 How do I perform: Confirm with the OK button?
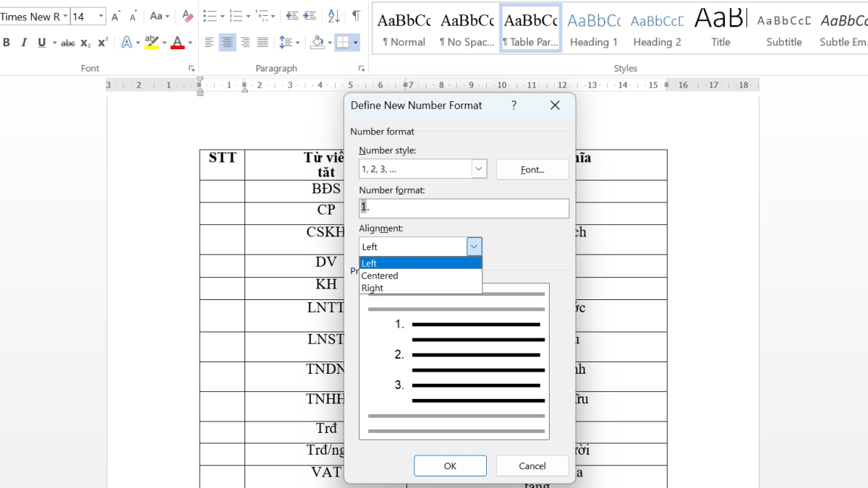click(x=450, y=466)
